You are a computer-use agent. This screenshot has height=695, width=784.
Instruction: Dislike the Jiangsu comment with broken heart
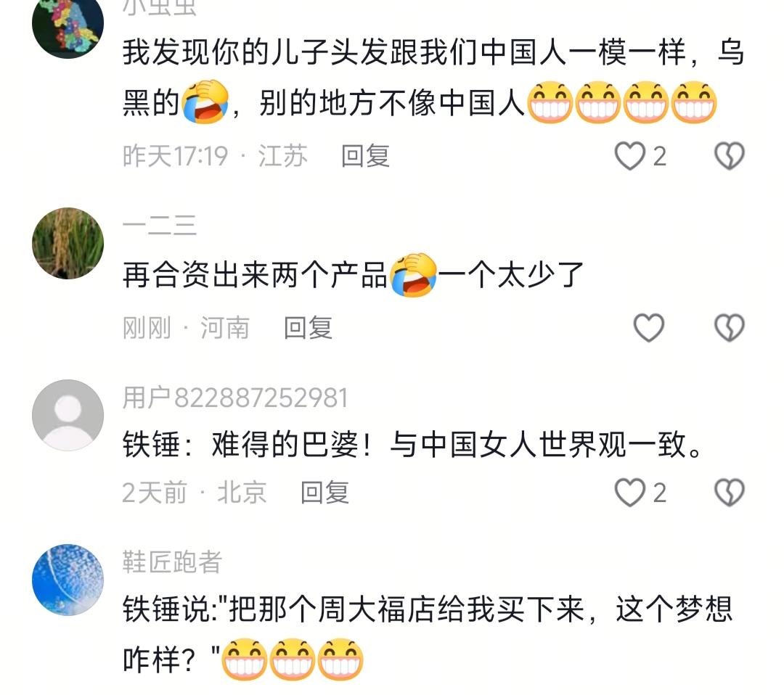coord(730,156)
